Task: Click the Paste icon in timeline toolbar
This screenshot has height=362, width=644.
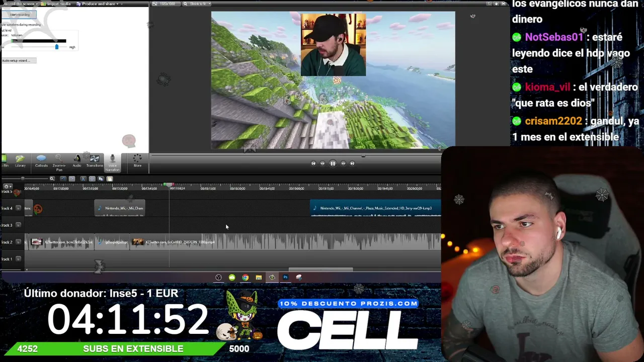Action: point(110,178)
